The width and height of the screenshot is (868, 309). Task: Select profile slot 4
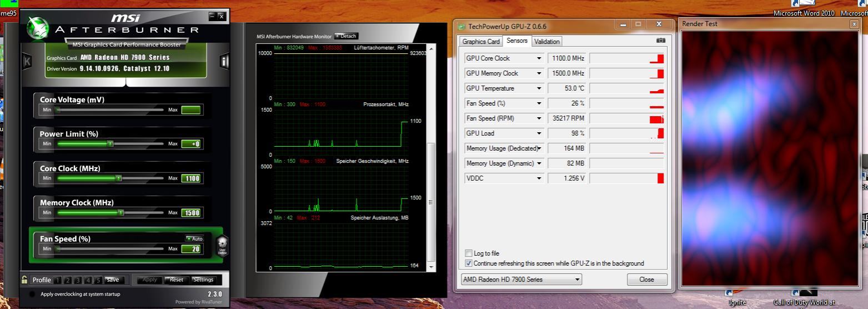click(88, 280)
